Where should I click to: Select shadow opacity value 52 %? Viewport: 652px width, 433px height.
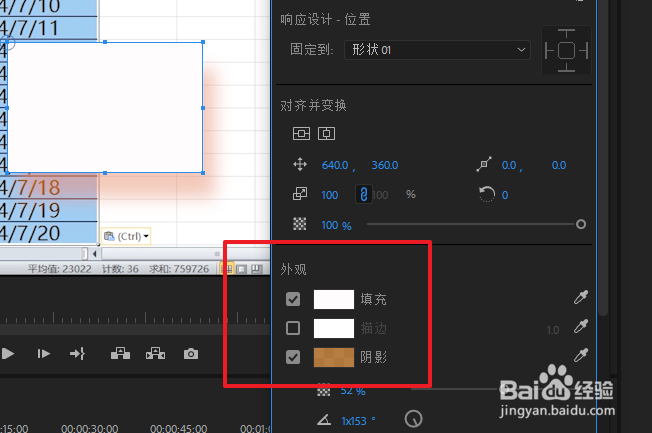tap(353, 391)
